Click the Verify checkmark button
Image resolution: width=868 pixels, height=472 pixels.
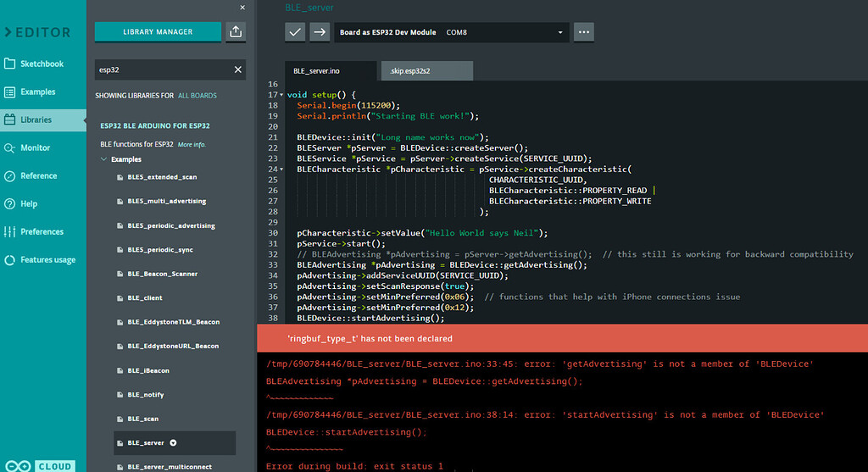(295, 32)
